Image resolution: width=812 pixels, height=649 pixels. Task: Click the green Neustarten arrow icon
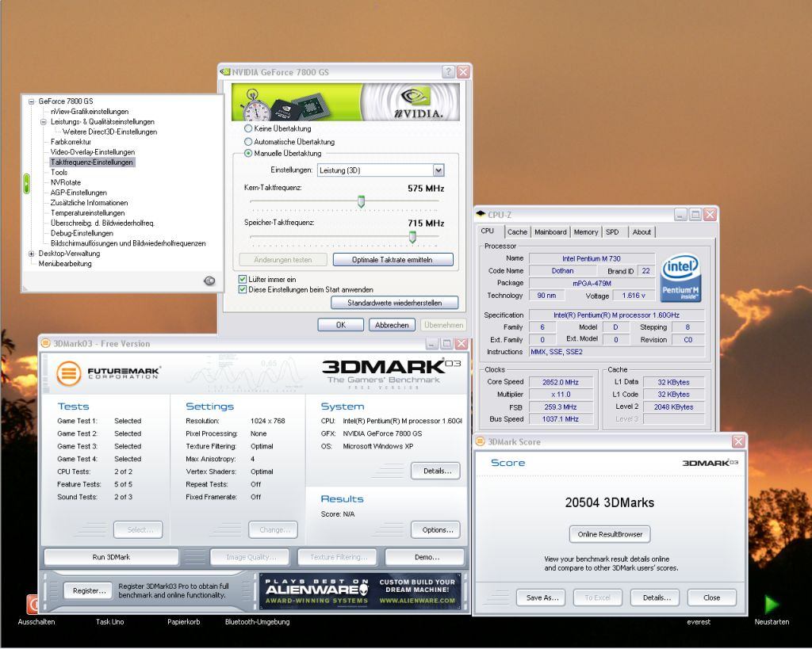pyautogui.click(x=772, y=604)
